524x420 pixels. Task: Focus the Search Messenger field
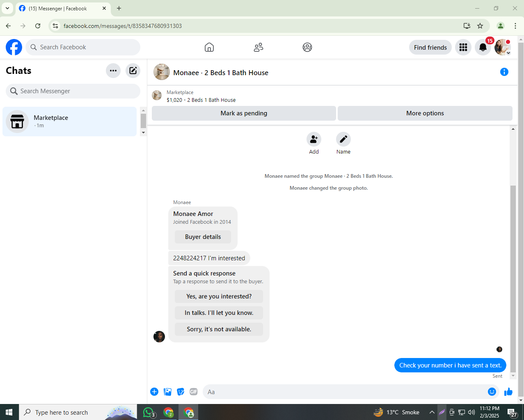tap(73, 91)
